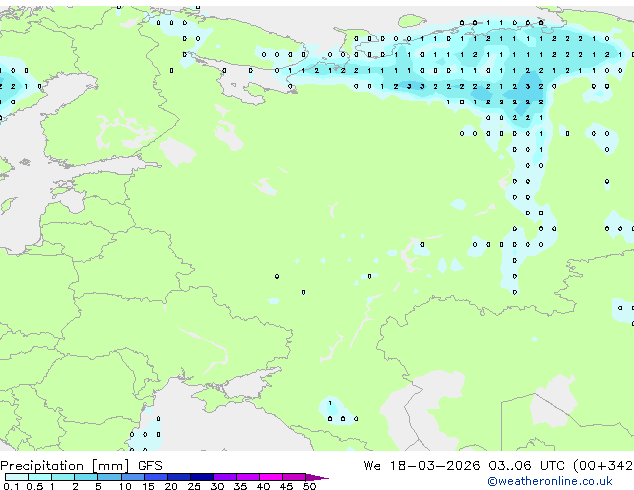The height and width of the screenshot is (490, 634).
Task: Select the 0.1–0.5 mm legend swatch
Action: [x=17, y=477]
